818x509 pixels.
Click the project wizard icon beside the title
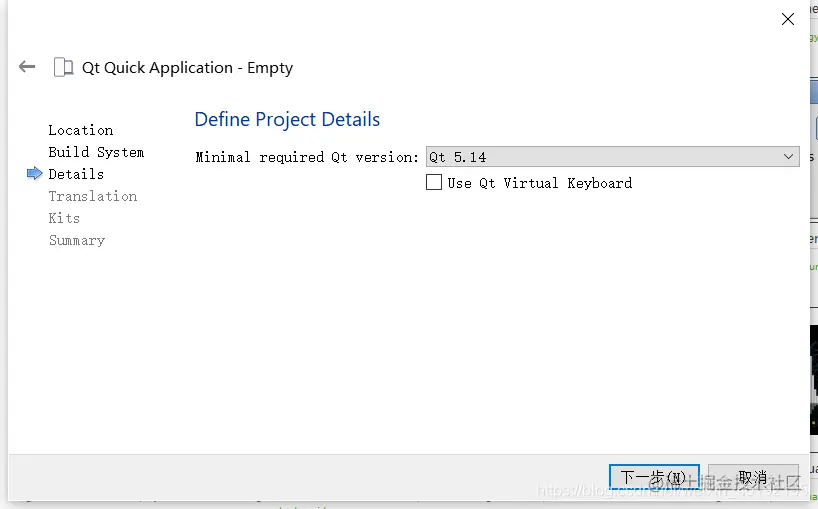point(64,67)
